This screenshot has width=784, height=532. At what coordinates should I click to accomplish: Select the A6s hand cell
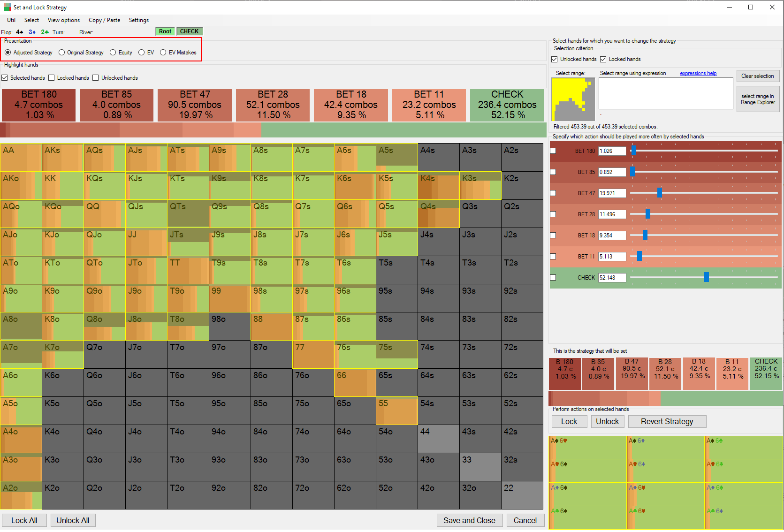(355, 158)
